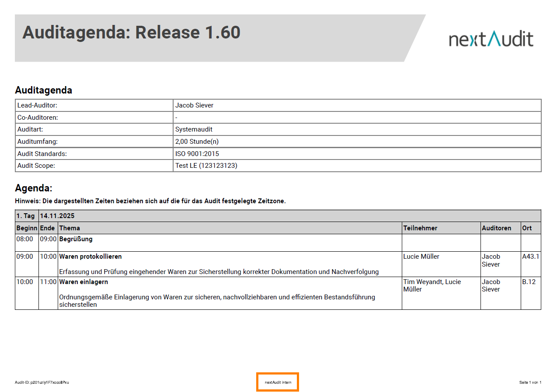Click the Co-Auditoren row label
The height and width of the screenshot is (392, 557).
[x=38, y=118]
